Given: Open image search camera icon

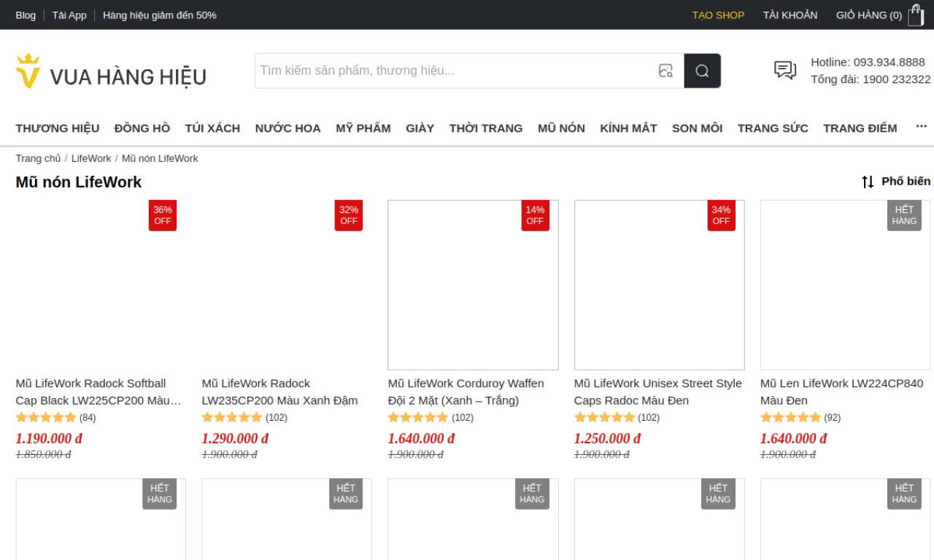Looking at the screenshot, I should (x=665, y=71).
